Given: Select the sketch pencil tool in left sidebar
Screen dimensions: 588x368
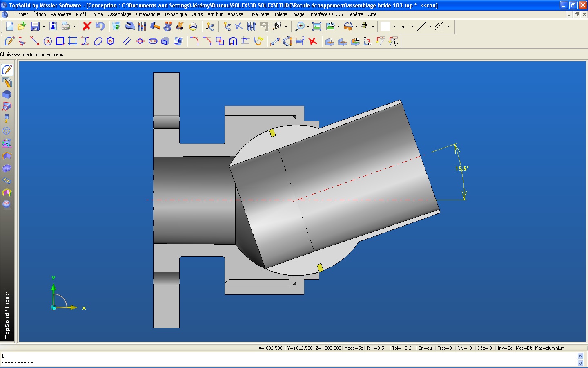Looking at the screenshot, I should click(7, 70).
